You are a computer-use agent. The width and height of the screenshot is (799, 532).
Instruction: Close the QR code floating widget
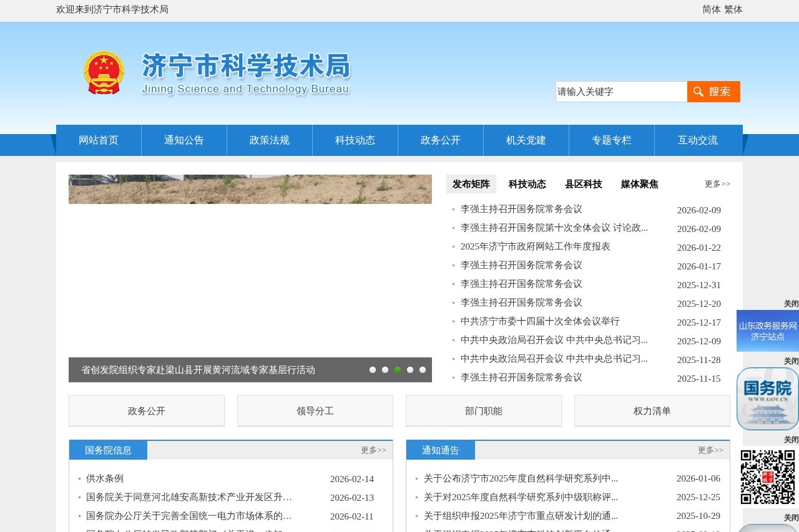[x=791, y=440]
